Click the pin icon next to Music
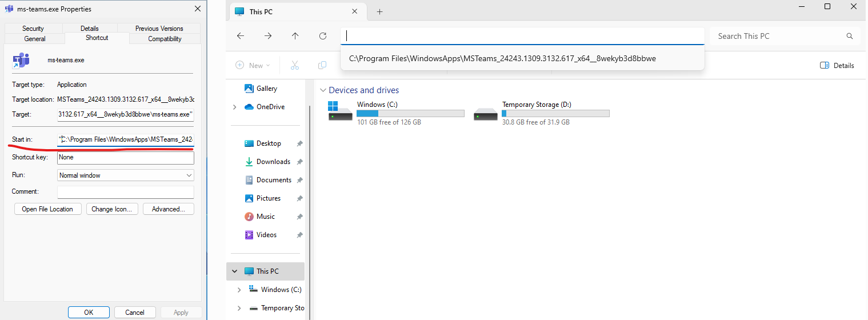 click(299, 217)
